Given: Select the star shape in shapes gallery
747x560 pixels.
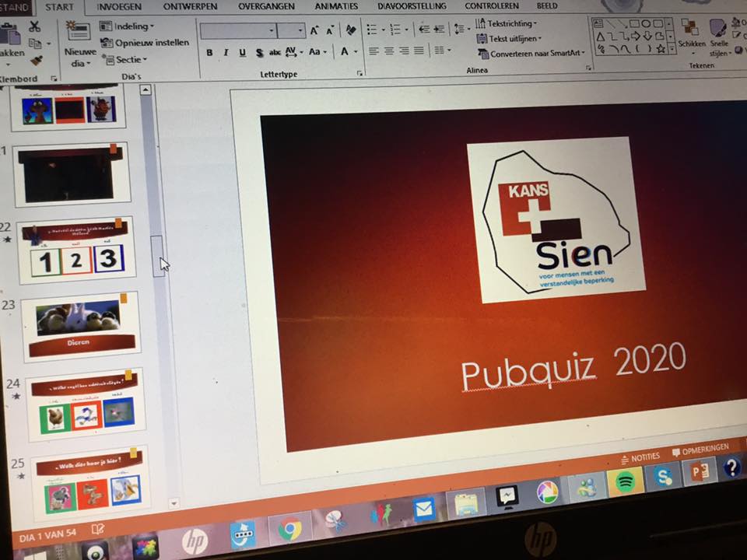Looking at the screenshot, I should pos(661,48).
